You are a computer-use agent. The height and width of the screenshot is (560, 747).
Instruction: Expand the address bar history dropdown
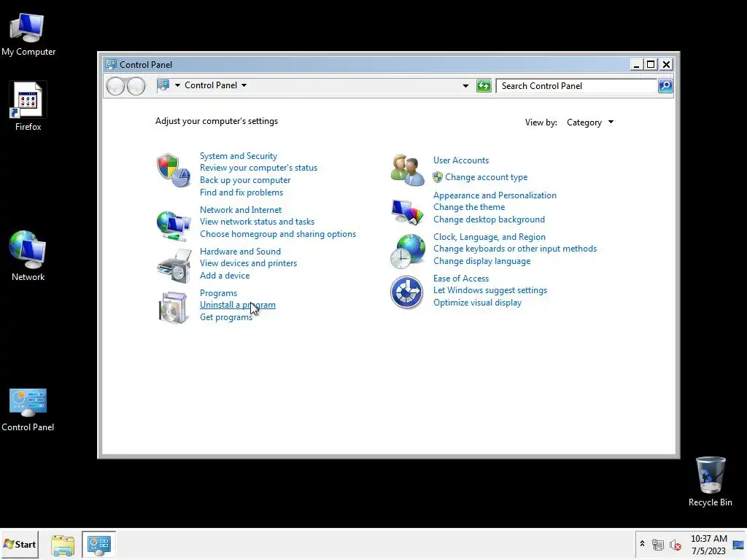(465, 86)
